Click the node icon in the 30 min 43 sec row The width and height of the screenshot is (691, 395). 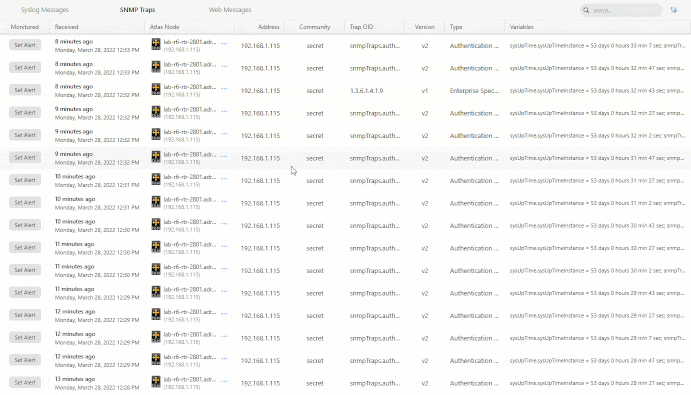(x=156, y=224)
